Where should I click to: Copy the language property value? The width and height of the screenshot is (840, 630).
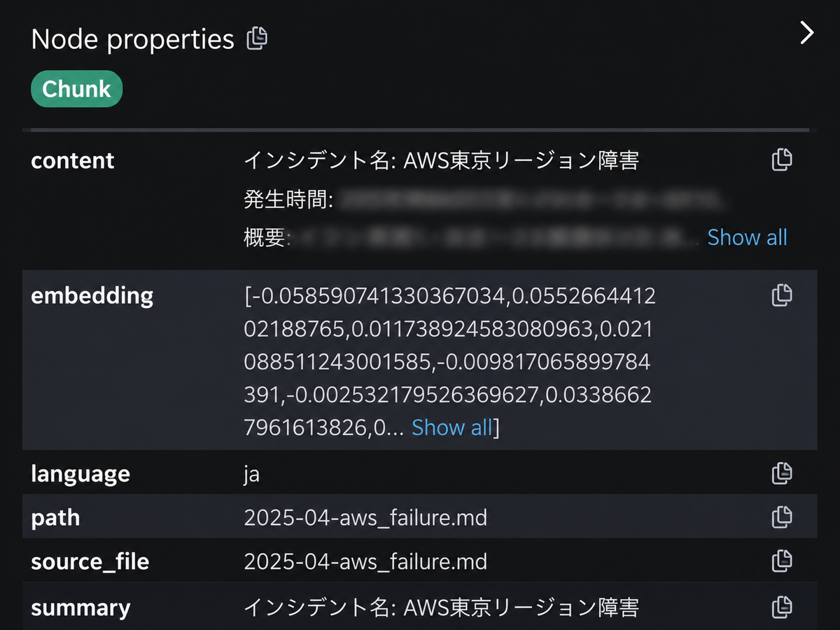(782, 473)
